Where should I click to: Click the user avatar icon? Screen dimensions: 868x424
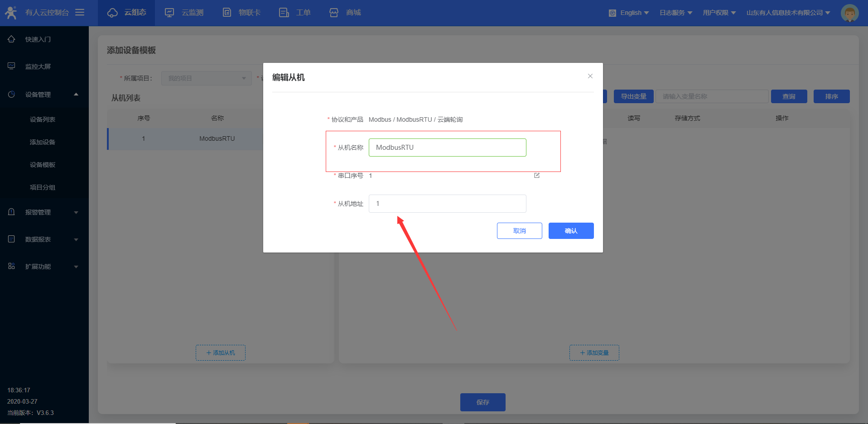849,13
